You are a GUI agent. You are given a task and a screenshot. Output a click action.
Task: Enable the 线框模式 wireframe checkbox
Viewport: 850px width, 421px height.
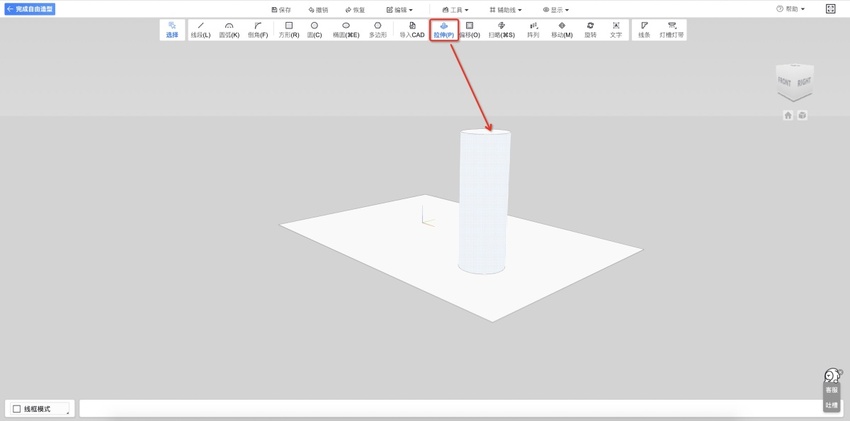pos(17,409)
